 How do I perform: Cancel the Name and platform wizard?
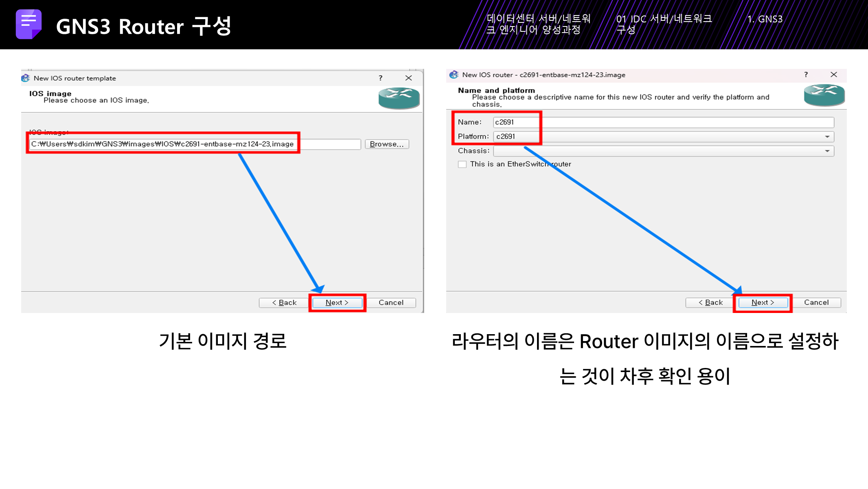coord(816,302)
